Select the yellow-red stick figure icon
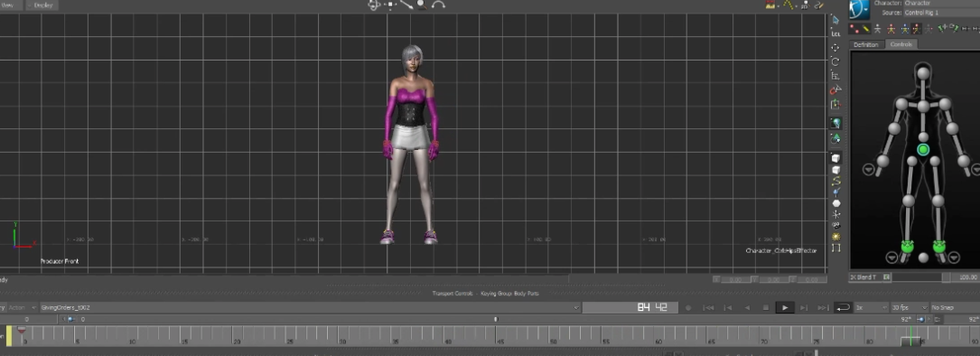The width and height of the screenshot is (980, 356). tap(891, 29)
